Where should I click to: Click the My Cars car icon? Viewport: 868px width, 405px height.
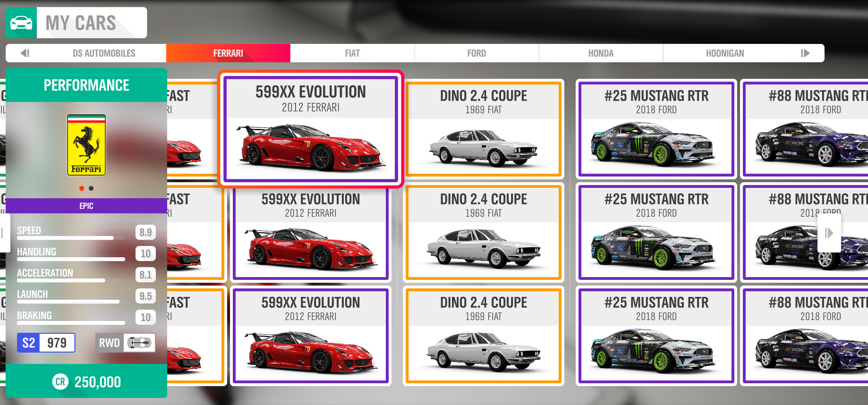point(21,23)
